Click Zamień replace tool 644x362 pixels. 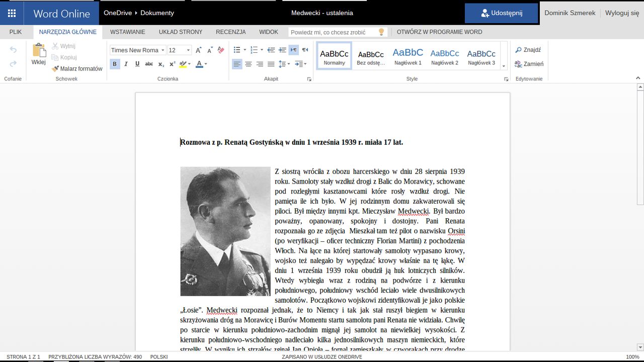pos(529,64)
